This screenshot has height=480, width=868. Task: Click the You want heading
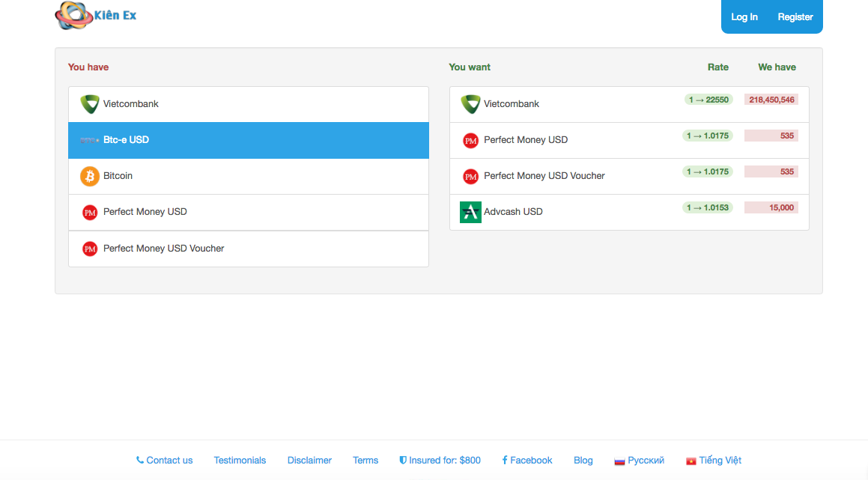(470, 67)
